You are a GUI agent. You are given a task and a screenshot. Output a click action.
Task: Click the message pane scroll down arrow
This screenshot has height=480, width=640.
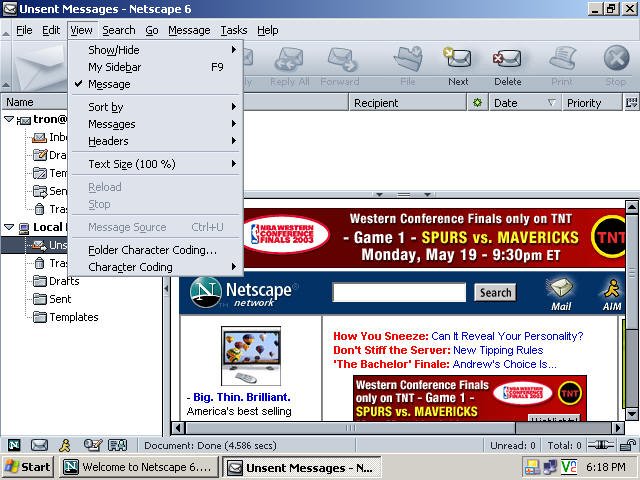[631, 414]
